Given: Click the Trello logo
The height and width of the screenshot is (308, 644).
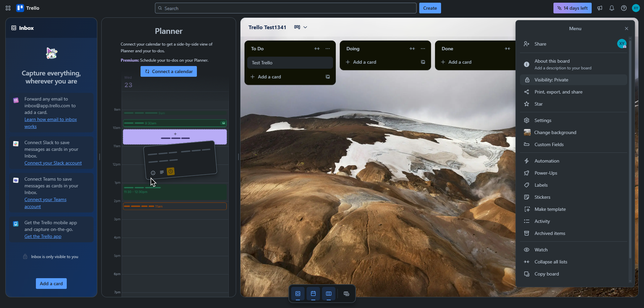Looking at the screenshot, I should [28, 8].
